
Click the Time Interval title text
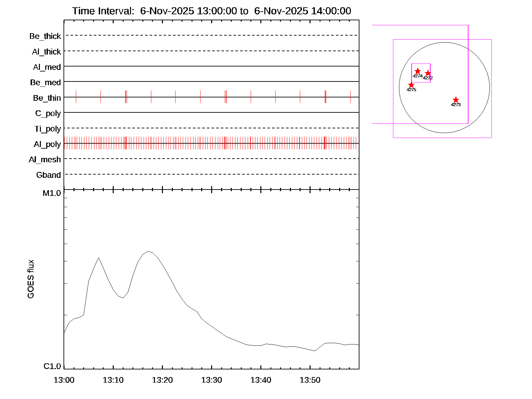211,11
